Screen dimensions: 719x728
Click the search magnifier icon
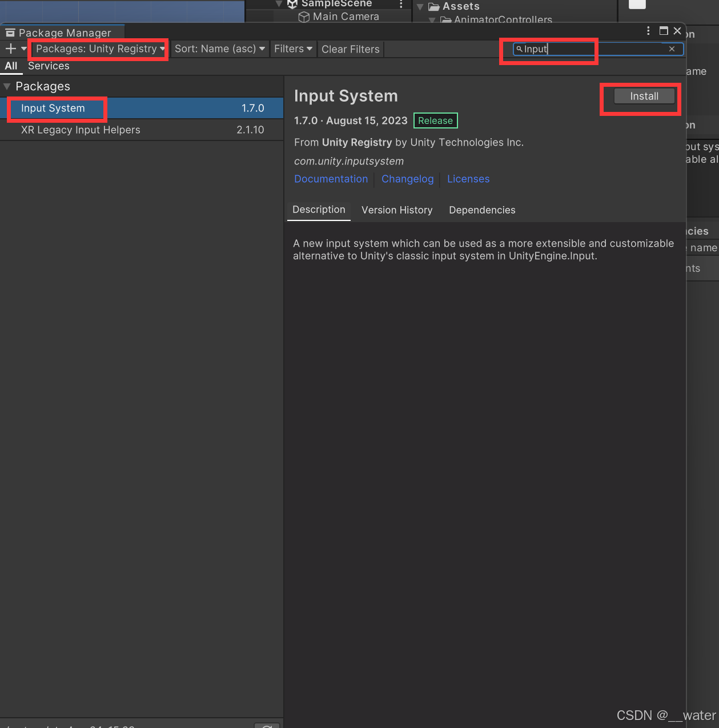519,49
